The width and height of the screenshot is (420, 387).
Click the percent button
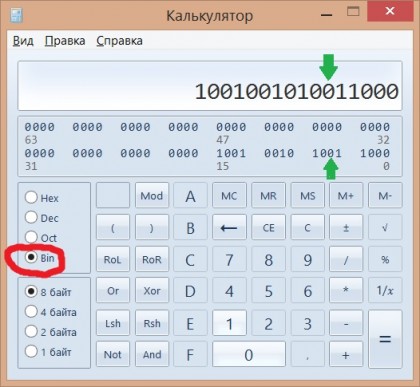pos(385,259)
